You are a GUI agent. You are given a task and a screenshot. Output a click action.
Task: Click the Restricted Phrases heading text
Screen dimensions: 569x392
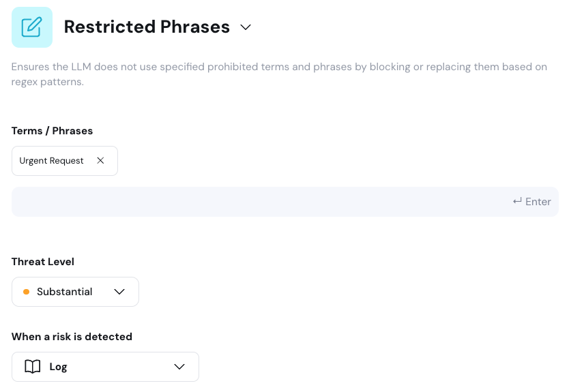coord(147,27)
